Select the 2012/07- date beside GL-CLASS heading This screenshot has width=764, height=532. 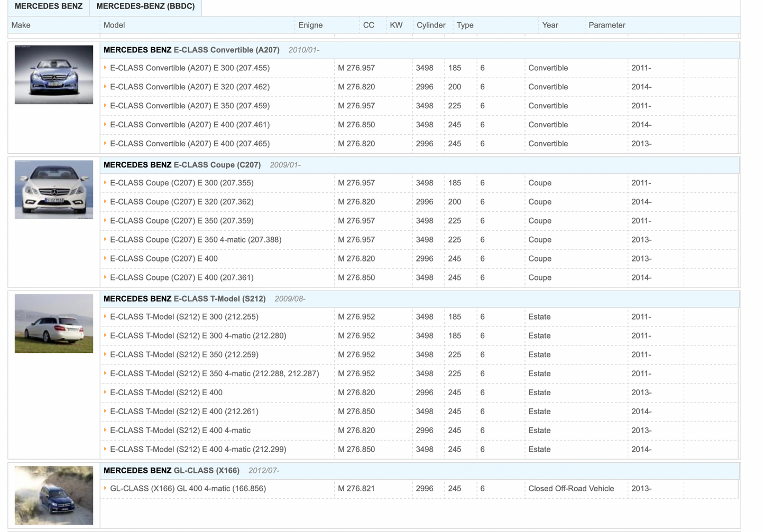tap(264, 471)
